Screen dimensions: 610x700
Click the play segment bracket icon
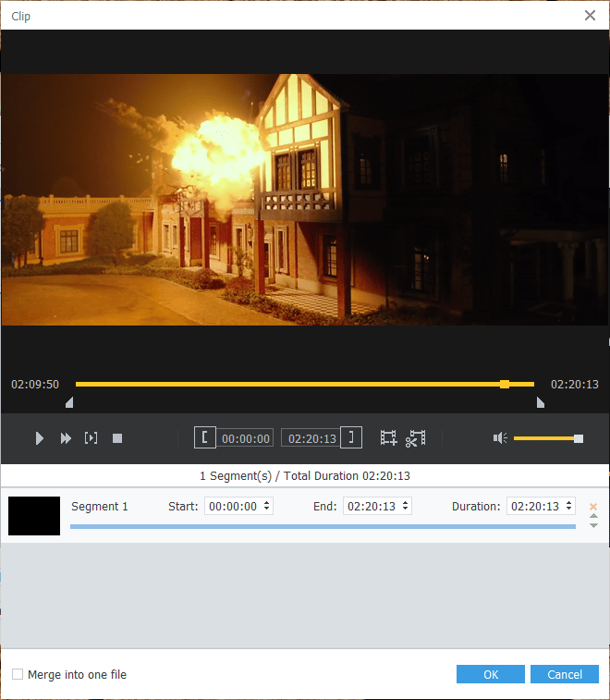point(91,438)
